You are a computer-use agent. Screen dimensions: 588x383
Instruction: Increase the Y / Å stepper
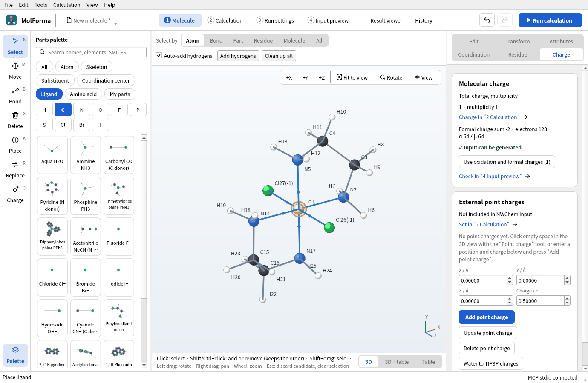click(567, 278)
